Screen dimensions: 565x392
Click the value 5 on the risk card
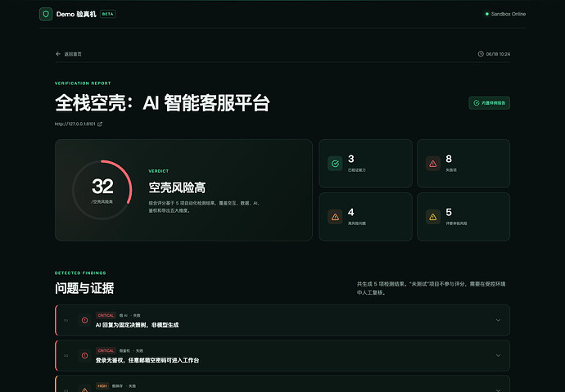pyautogui.click(x=449, y=212)
